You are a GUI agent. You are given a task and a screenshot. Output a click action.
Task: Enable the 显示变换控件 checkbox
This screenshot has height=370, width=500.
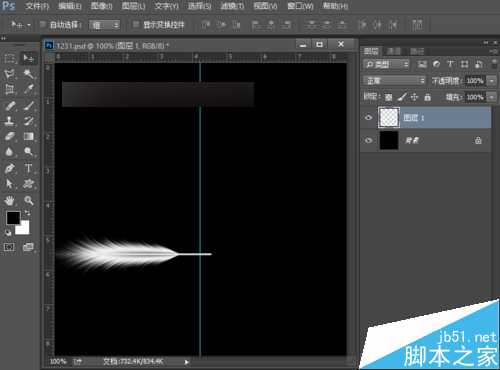click(136, 24)
